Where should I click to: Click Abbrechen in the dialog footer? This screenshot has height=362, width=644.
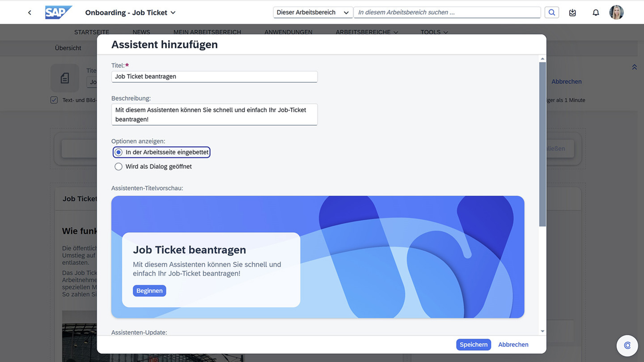coord(513,345)
